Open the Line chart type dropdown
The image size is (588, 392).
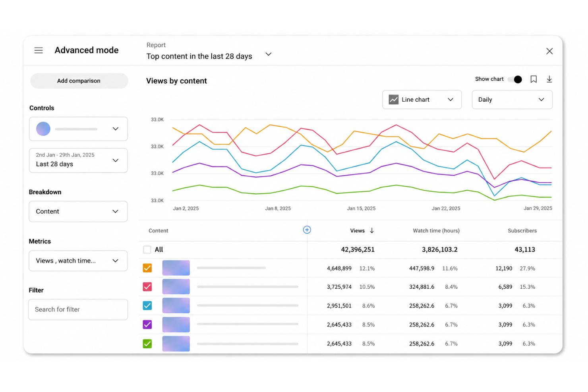pos(422,100)
